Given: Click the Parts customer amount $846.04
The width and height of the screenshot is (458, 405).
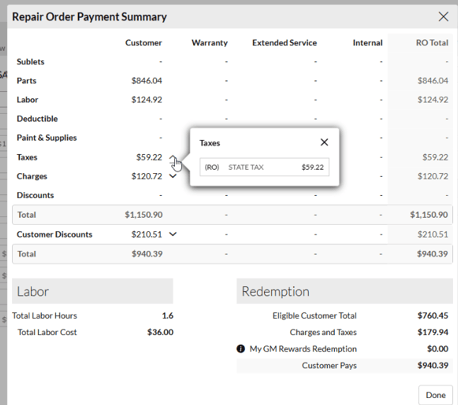Looking at the screenshot, I should (x=147, y=81).
